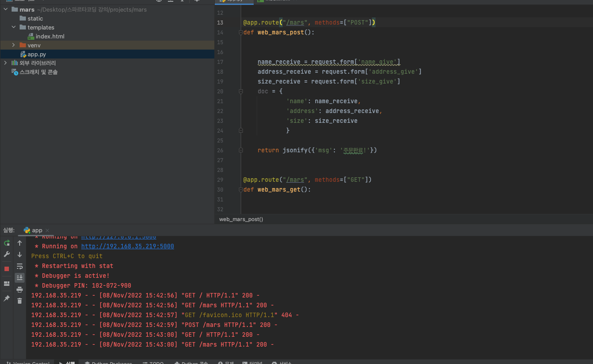
Task: Click the "/mars" route URL on line 13
Action: (x=295, y=22)
